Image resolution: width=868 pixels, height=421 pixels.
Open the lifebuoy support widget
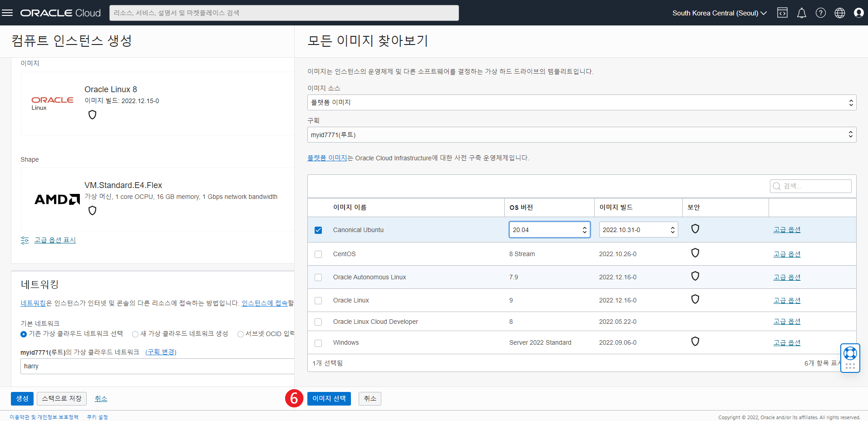point(850,358)
